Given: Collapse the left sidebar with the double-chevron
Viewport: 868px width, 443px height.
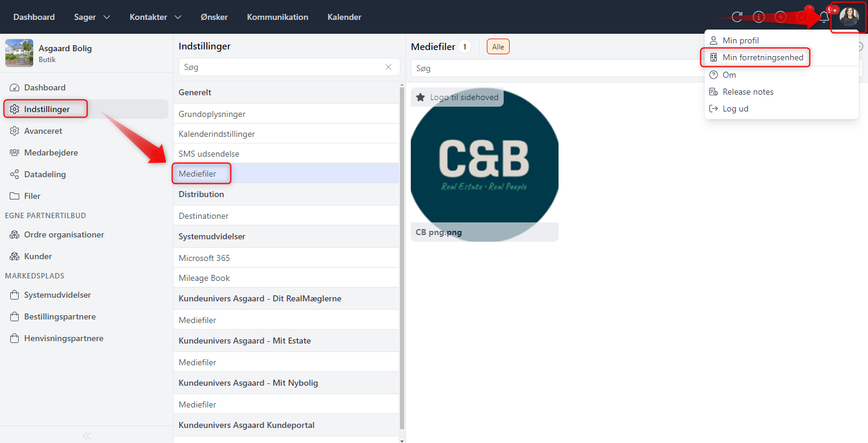Looking at the screenshot, I should click(x=87, y=435).
